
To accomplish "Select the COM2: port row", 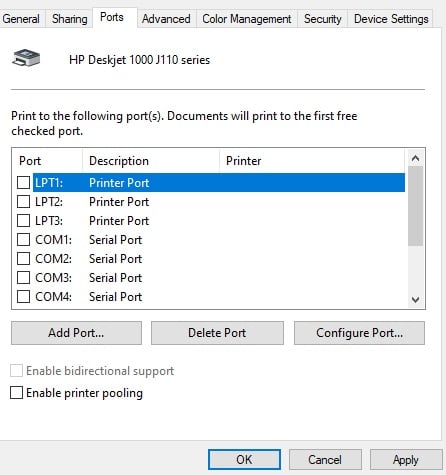I will point(210,258).
